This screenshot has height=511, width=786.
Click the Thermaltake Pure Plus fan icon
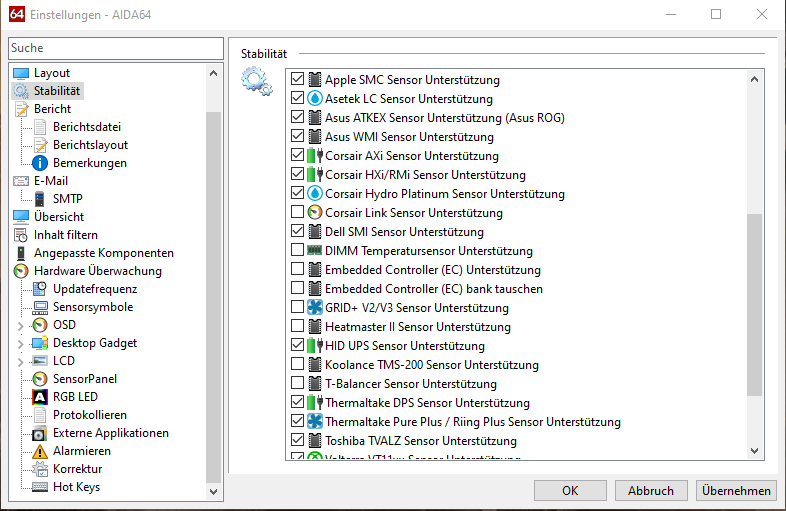pyautogui.click(x=315, y=422)
